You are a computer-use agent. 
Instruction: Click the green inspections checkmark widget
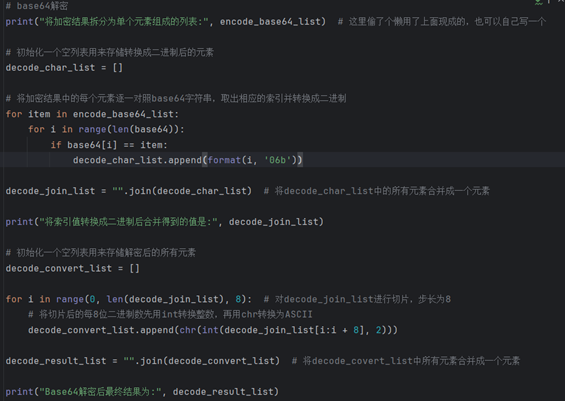point(538,2)
